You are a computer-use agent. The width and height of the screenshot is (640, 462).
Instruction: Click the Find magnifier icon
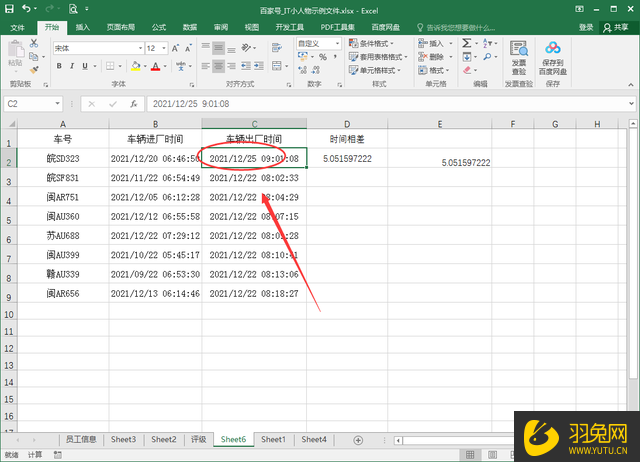point(487,57)
